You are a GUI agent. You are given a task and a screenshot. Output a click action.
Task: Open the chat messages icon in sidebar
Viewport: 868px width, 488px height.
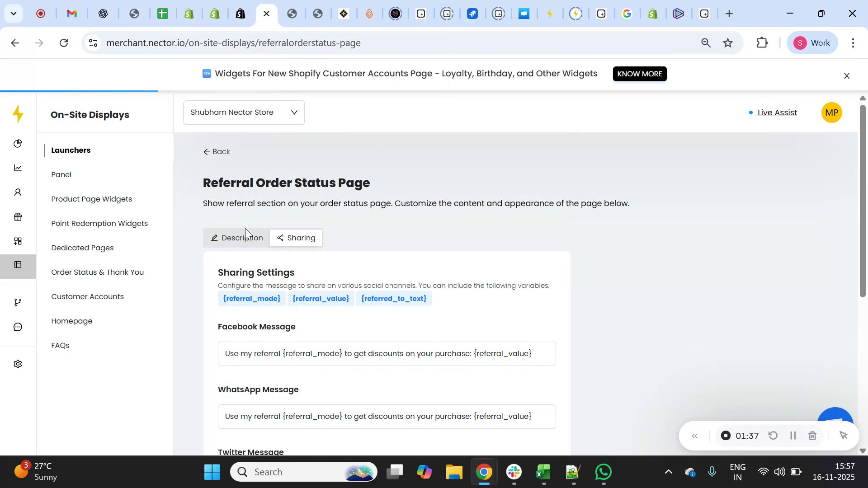(x=18, y=327)
